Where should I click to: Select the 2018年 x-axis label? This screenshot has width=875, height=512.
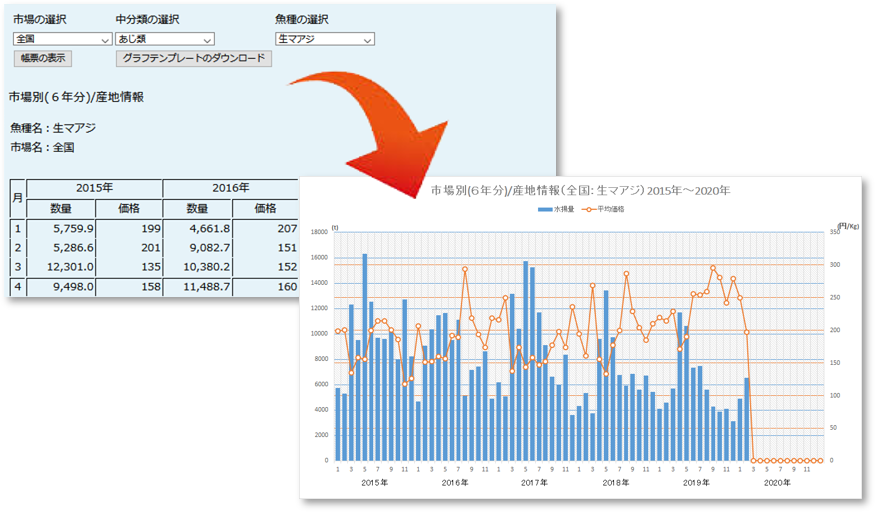coord(616,482)
